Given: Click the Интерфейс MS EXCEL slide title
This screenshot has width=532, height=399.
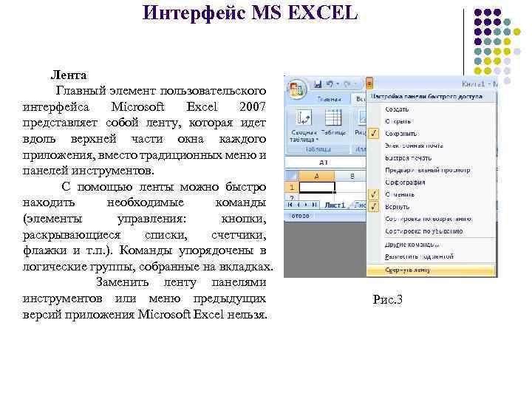Looking at the screenshot, I should [250, 13].
